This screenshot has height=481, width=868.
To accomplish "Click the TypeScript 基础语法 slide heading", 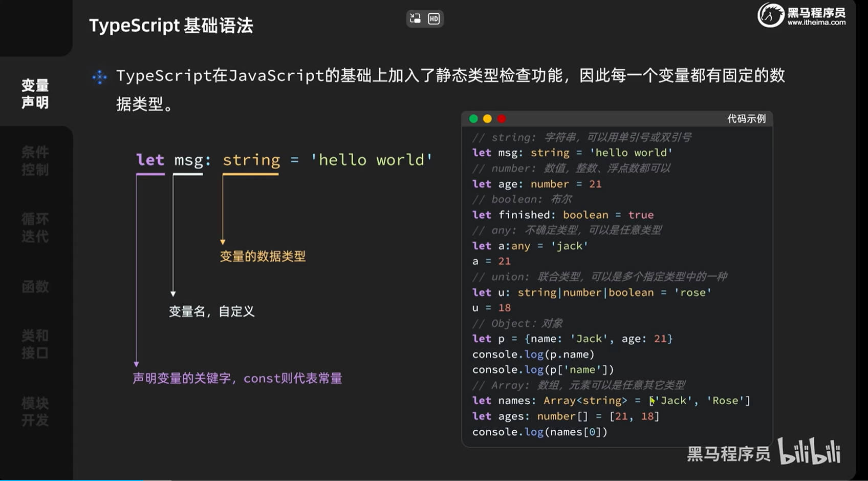I will pyautogui.click(x=171, y=26).
